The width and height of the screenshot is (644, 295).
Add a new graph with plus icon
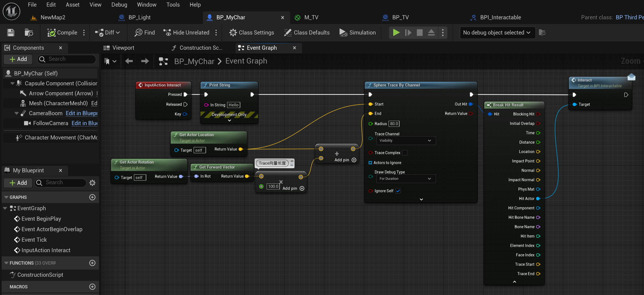92,197
